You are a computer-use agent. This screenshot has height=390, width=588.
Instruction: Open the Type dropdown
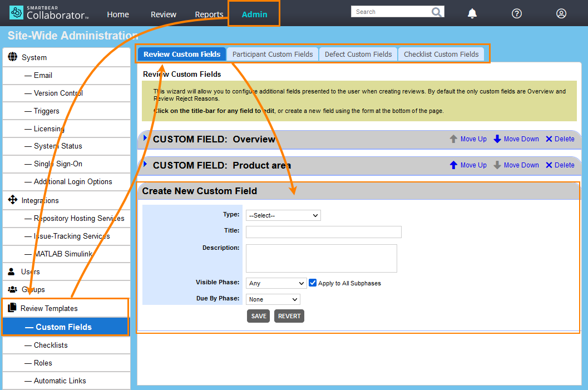click(x=283, y=215)
